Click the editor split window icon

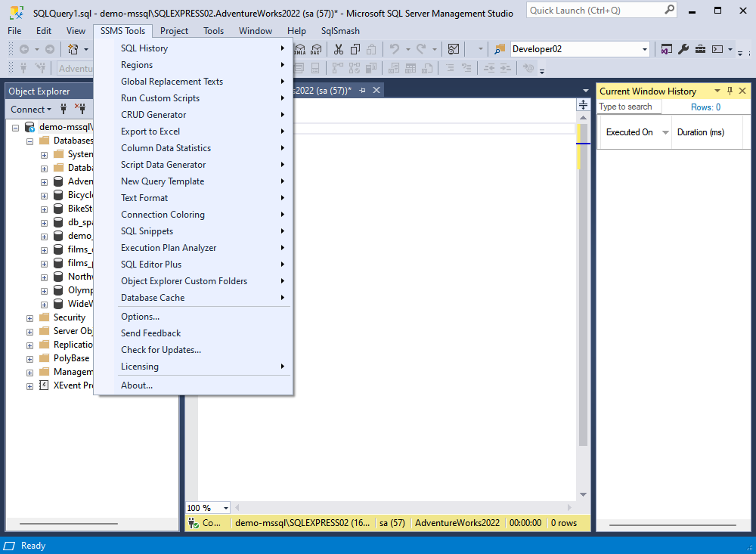point(583,104)
